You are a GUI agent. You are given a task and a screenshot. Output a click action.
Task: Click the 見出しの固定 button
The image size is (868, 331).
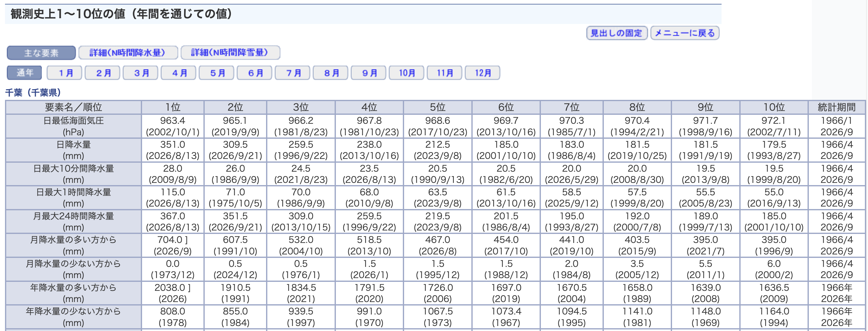click(x=617, y=33)
